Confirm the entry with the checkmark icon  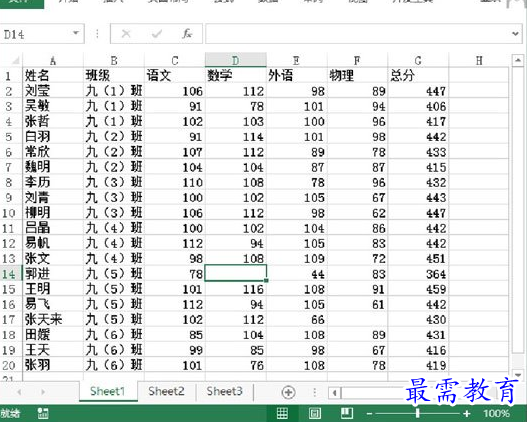click(x=157, y=34)
